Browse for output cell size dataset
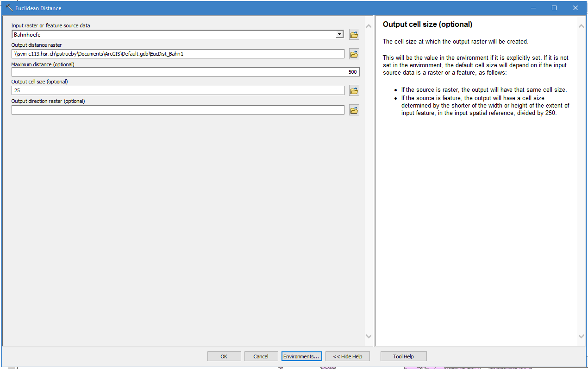This screenshot has width=588, height=369. pyautogui.click(x=354, y=91)
